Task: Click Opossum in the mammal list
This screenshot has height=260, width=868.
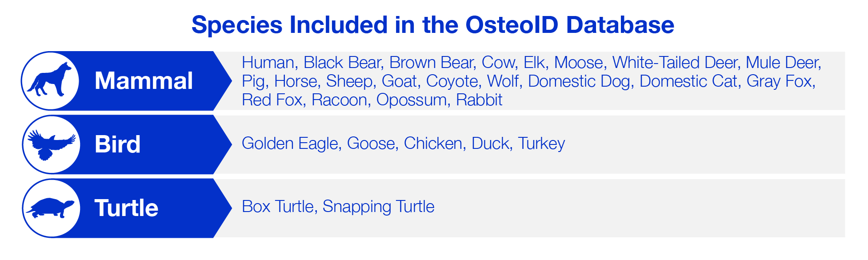Action: pyautogui.click(x=412, y=100)
